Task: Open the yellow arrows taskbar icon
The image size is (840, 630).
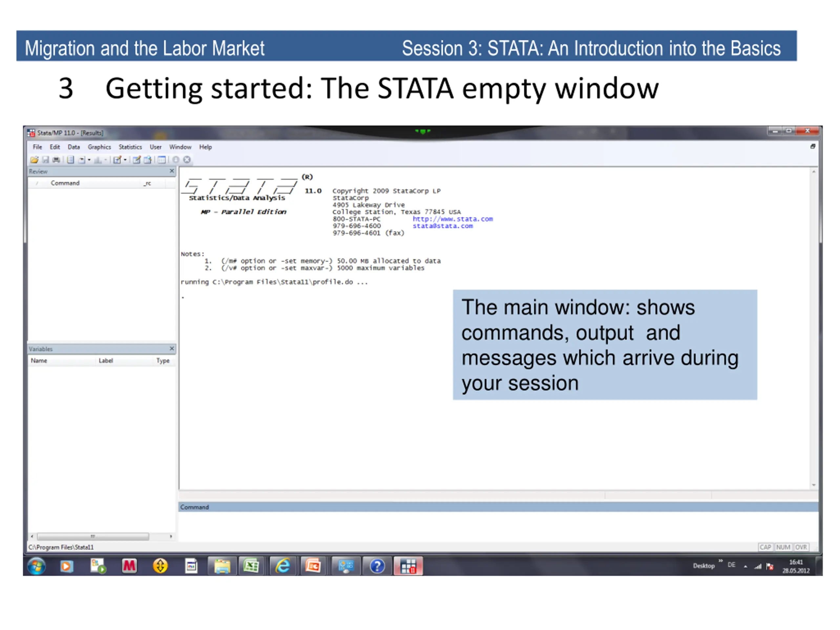Action: [160, 566]
